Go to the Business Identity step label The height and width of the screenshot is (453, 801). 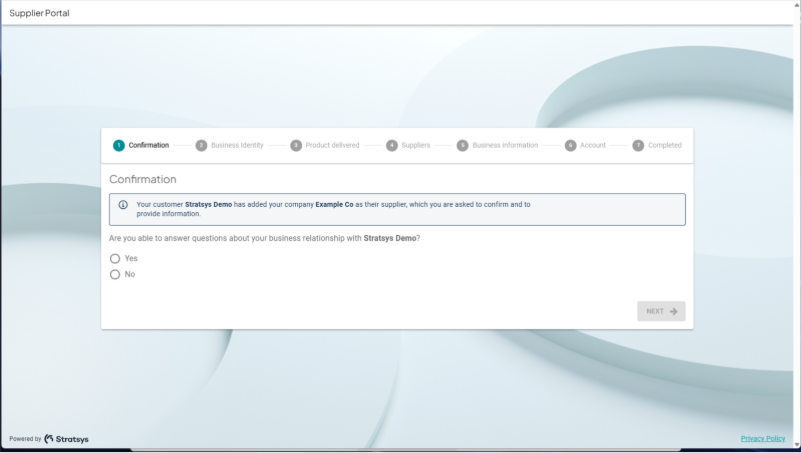coord(237,145)
